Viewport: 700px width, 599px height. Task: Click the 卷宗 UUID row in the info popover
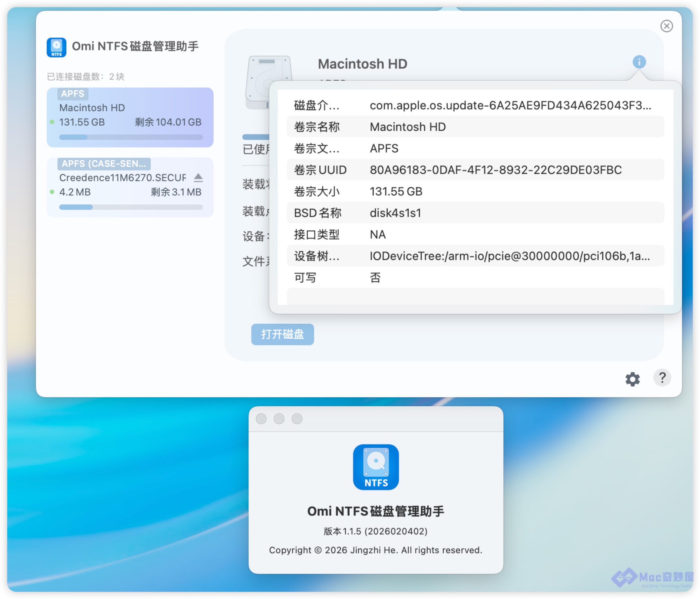[475, 170]
